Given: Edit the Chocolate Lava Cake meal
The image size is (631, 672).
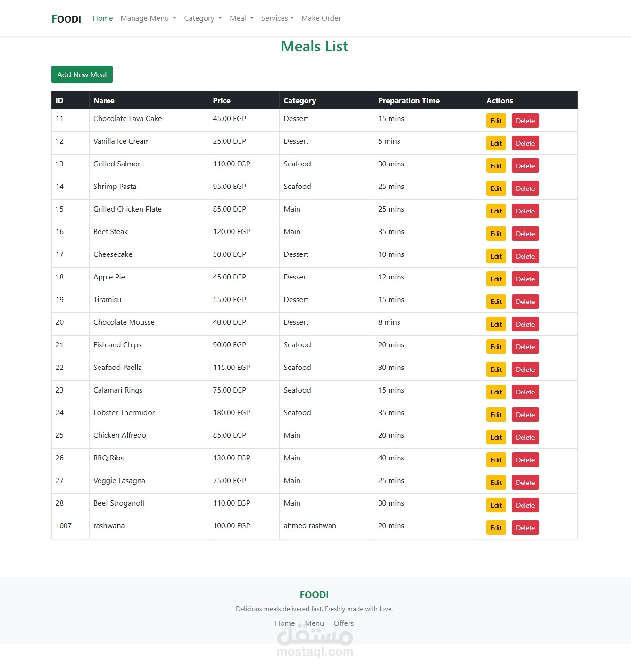Looking at the screenshot, I should point(496,121).
